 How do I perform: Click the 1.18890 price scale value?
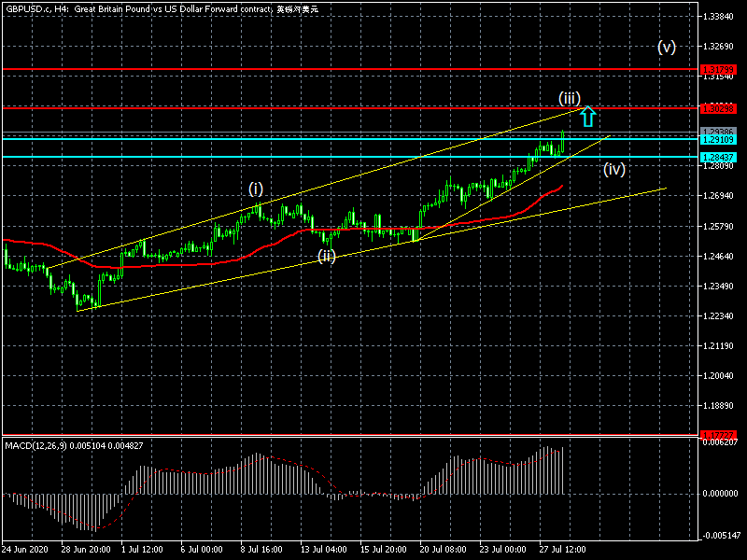[x=718, y=406]
